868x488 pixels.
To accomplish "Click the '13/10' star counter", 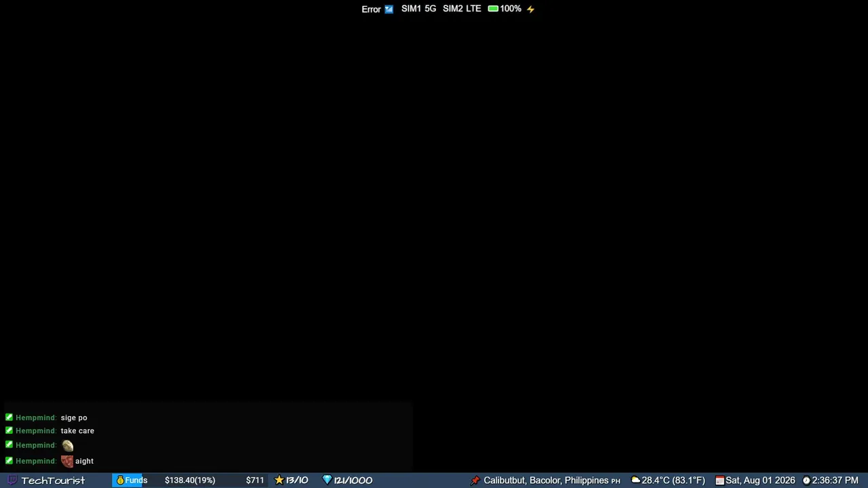I will (297, 481).
